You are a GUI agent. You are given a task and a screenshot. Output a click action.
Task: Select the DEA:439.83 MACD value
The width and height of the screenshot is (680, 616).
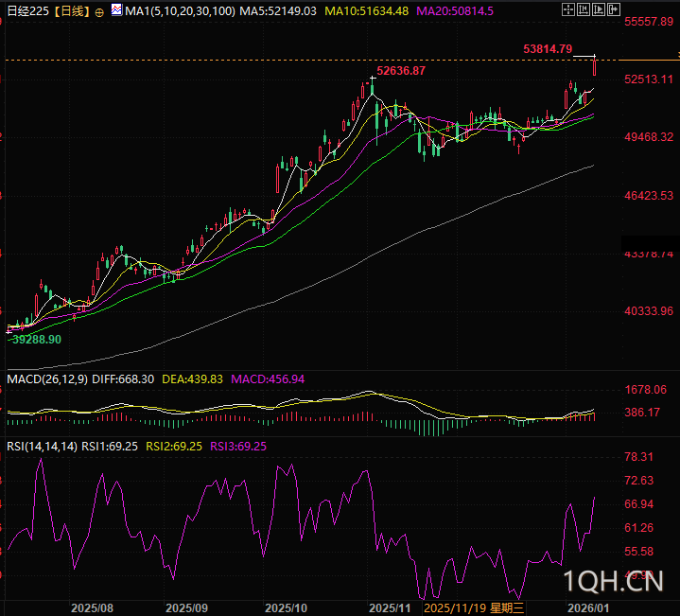tap(192, 378)
